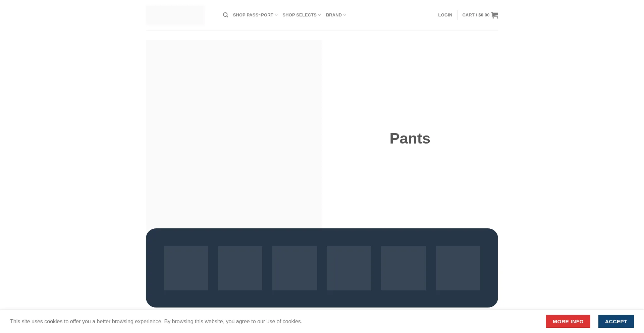
Task: Open the BRAND menu label
Action: [x=334, y=15]
